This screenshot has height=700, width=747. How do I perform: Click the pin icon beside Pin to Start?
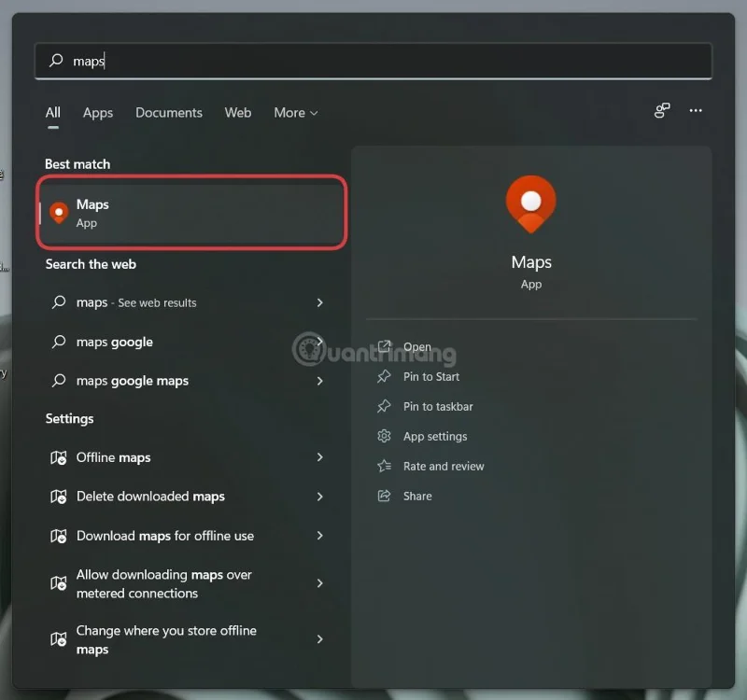(x=384, y=376)
